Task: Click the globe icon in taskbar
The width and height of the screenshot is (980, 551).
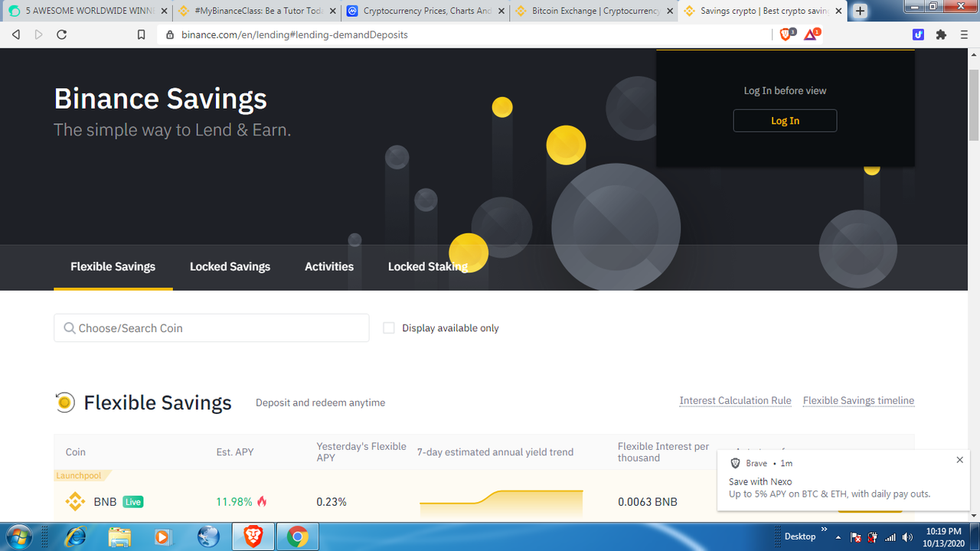Action: (x=207, y=536)
